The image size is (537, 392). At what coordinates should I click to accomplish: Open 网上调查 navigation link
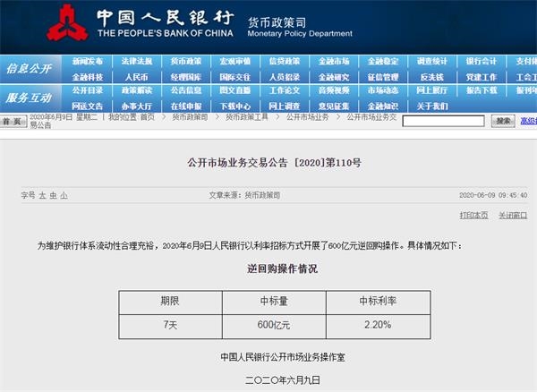click(285, 107)
